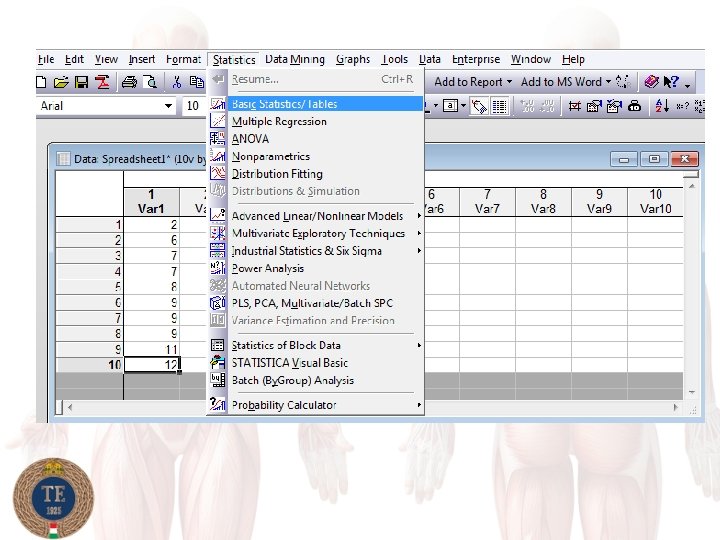Image resolution: width=720 pixels, height=540 pixels.
Task: Click the font size field showing 10
Action: tap(194, 106)
